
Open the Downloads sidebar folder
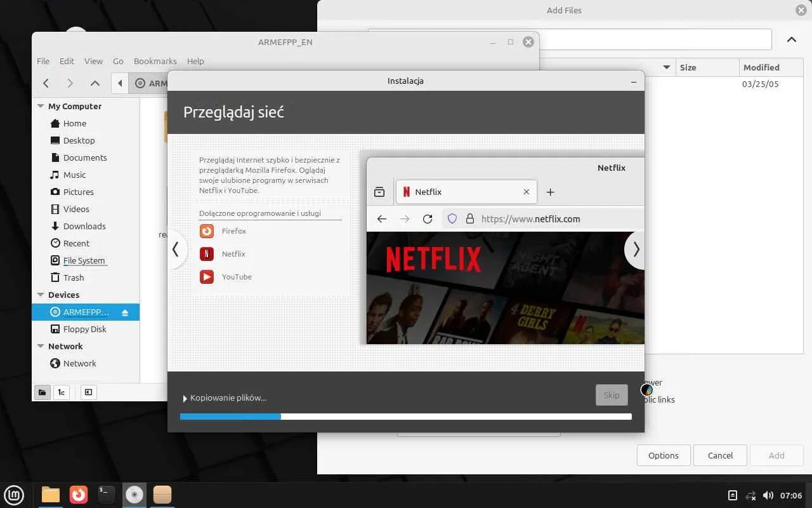coord(84,226)
